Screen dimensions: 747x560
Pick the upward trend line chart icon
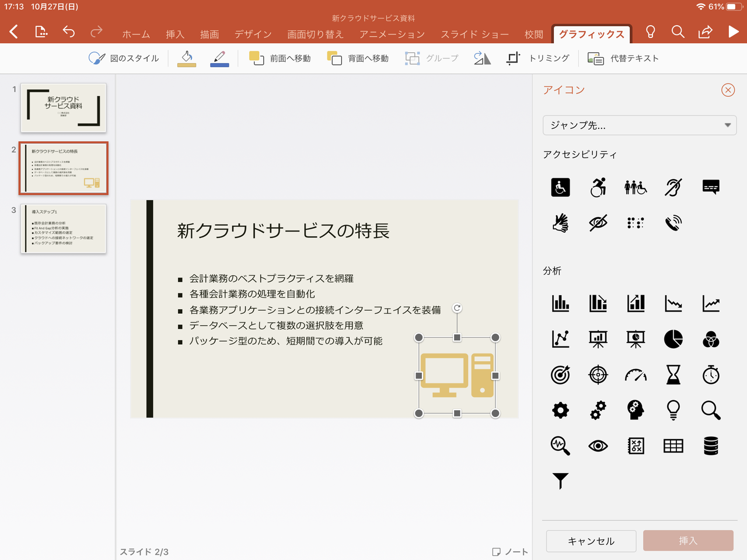(x=711, y=303)
